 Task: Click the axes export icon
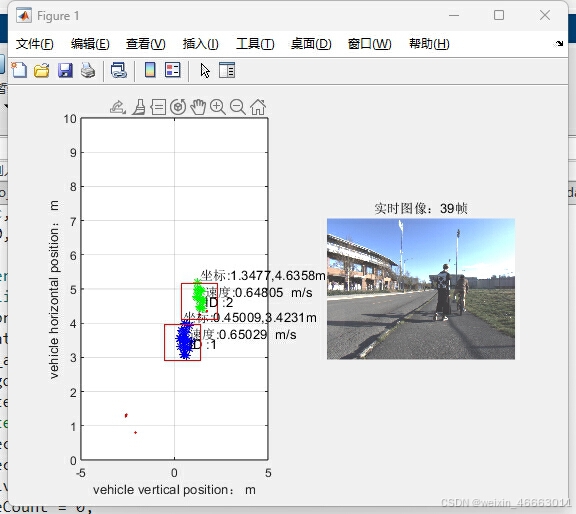(x=118, y=107)
